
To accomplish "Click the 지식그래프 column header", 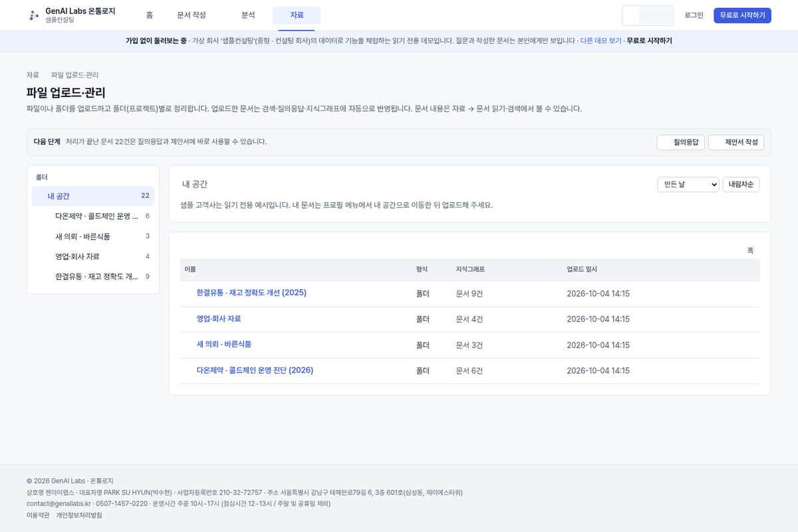I will click(x=470, y=269).
